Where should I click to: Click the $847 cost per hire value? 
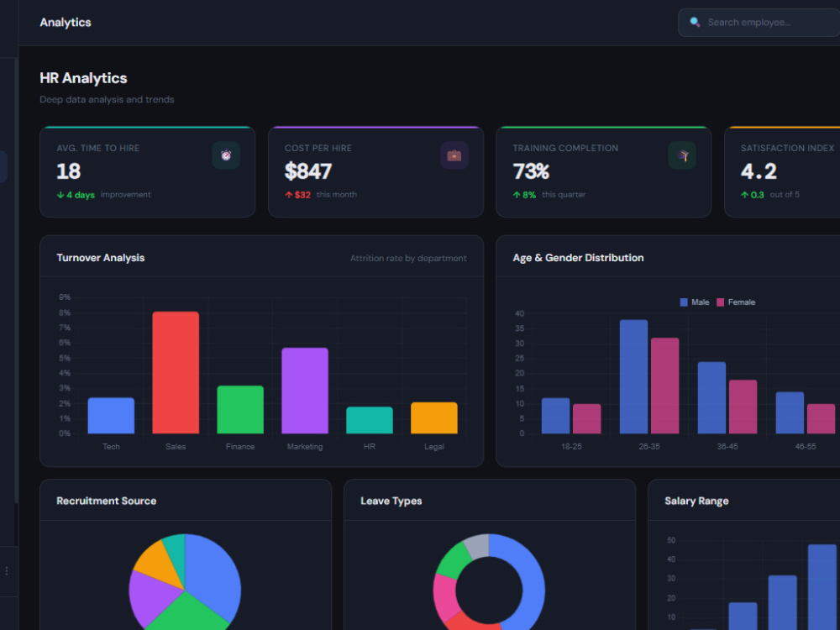tap(308, 171)
